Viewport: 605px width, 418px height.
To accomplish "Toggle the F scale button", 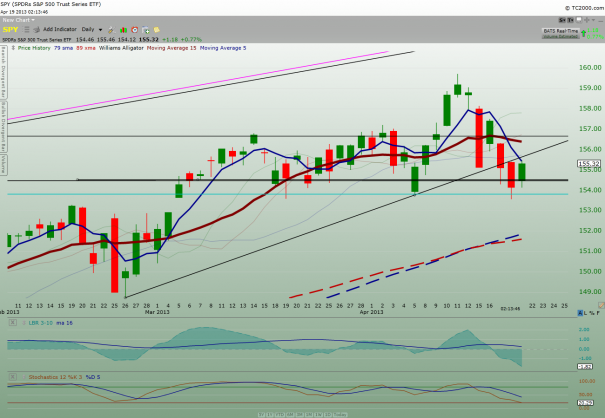I will pyautogui.click(x=598, y=313).
